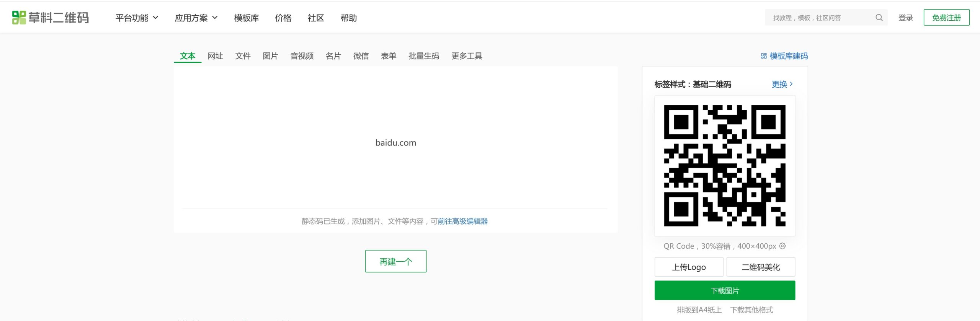Switch to the 文件 tab

pyautogui.click(x=243, y=56)
